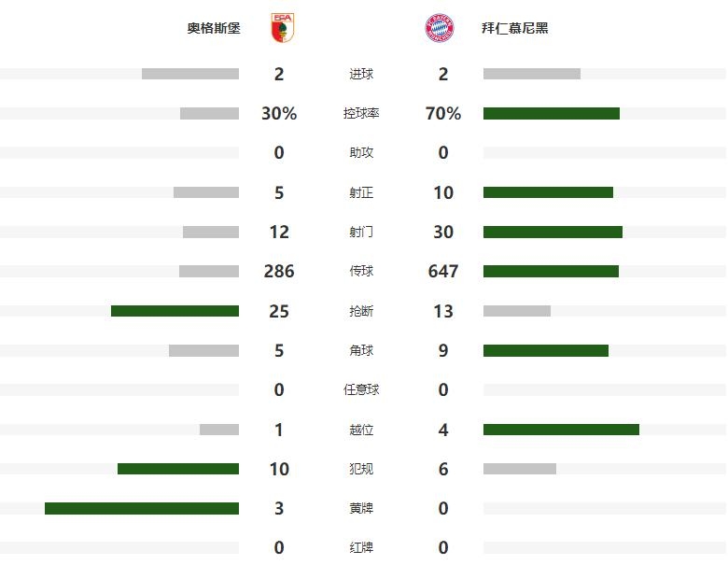
Task: Click Augsburg's green 25 tackles bar
Action: pos(175,311)
